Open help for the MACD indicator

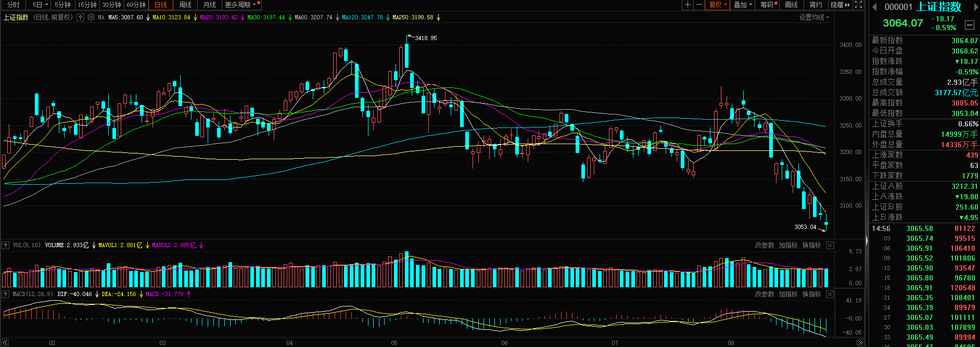5,294
